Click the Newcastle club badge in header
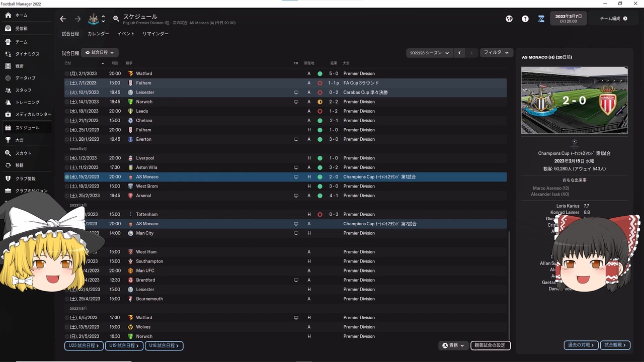This screenshot has height=362, width=644. (94, 19)
